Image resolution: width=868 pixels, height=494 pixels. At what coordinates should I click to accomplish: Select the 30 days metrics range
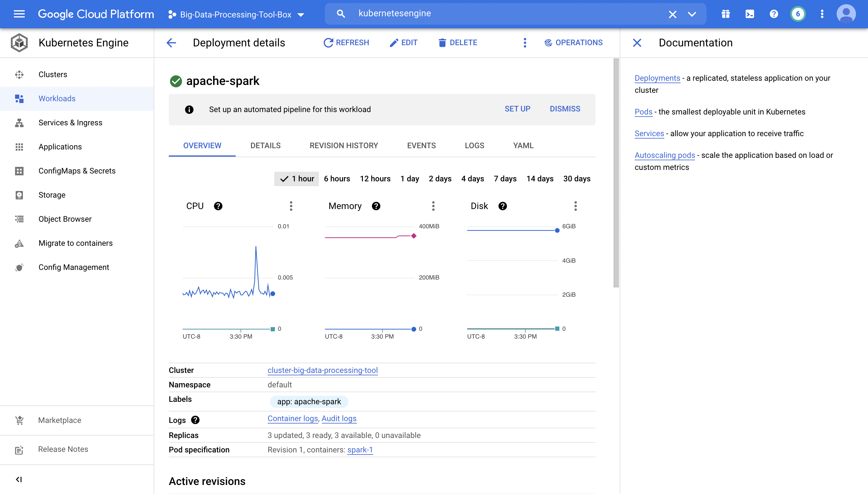[576, 178]
